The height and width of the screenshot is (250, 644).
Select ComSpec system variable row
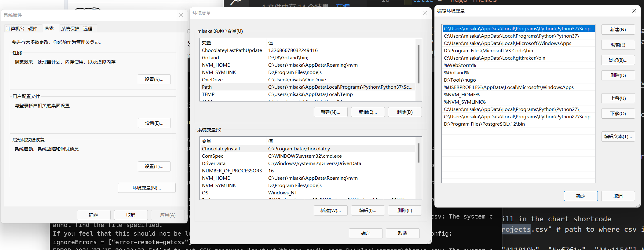(307, 156)
